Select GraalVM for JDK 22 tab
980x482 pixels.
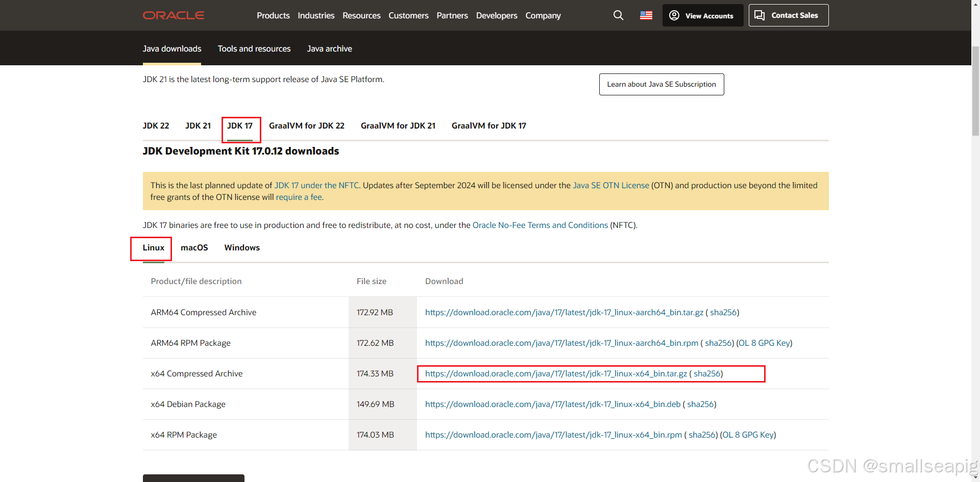pyautogui.click(x=307, y=125)
